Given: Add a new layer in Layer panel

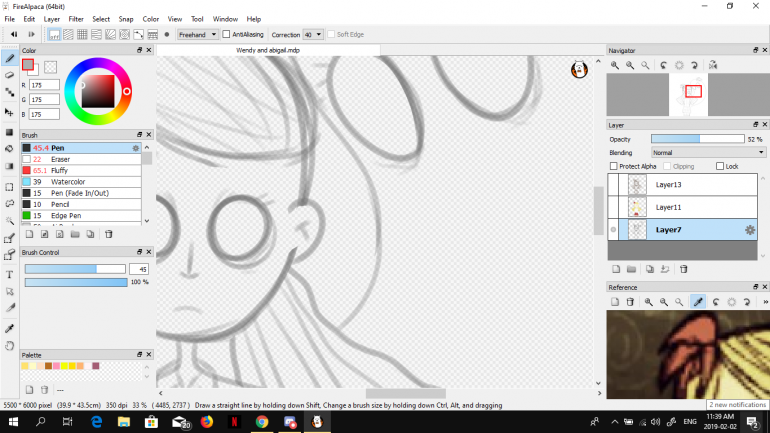Looking at the screenshot, I should click(617, 269).
